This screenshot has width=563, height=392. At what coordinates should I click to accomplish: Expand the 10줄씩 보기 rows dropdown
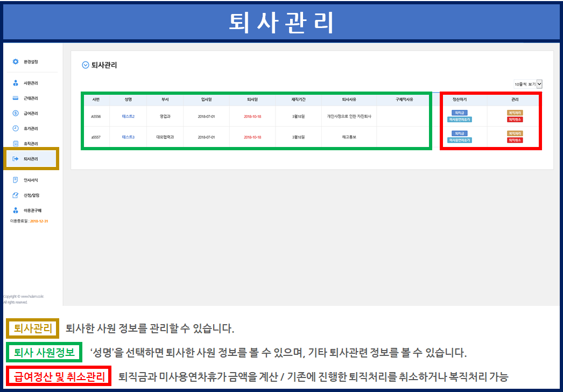pyautogui.click(x=528, y=84)
